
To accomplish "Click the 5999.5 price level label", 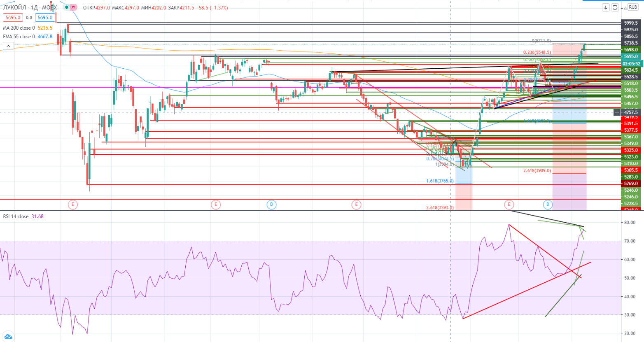I will pyautogui.click(x=631, y=23).
